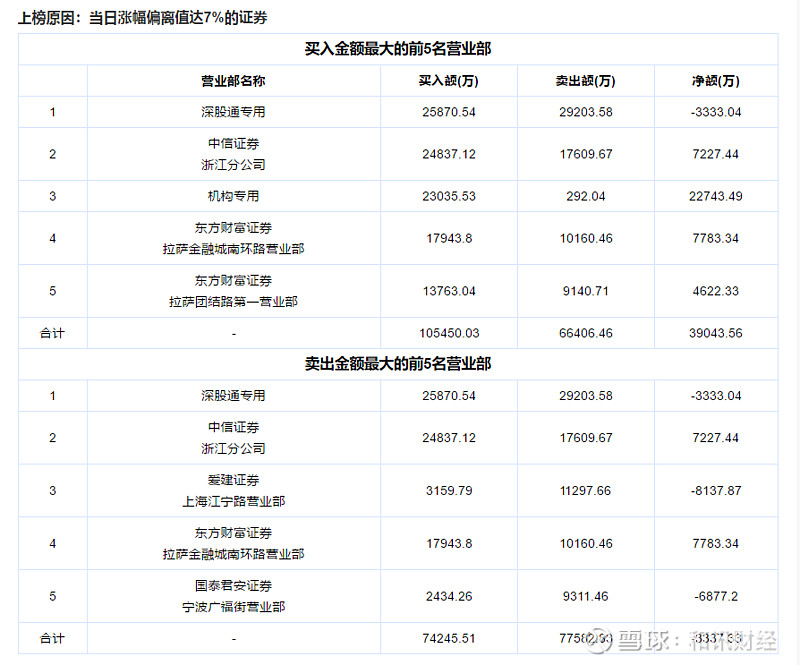The width and height of the screenshot is (800, 665).
Task: Click 深股通专用 in the top buy table
Action: [233, 112]
